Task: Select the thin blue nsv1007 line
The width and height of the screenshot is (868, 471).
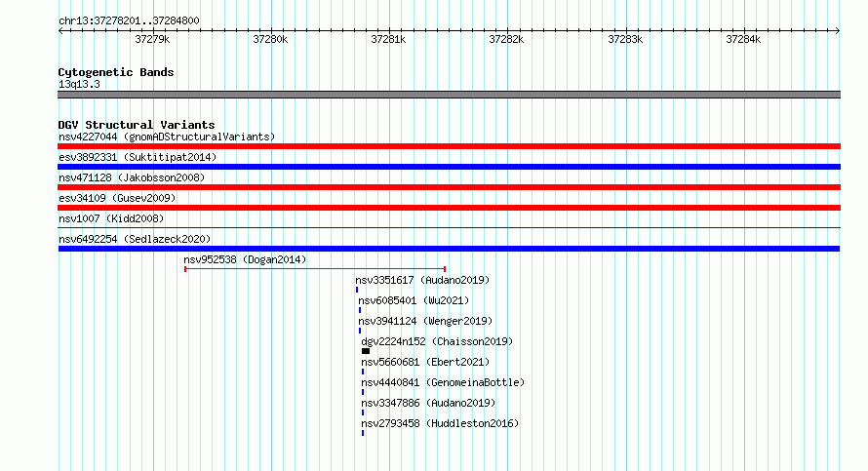Action: point(449,227)
